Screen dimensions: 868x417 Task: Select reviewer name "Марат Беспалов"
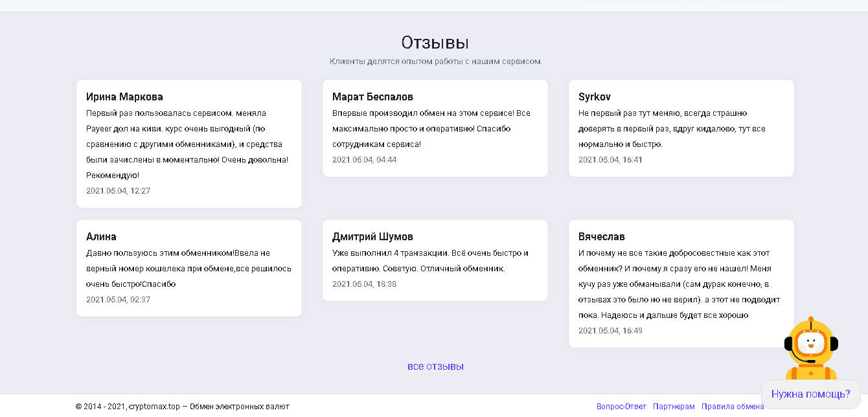click(x=372, y=97)
